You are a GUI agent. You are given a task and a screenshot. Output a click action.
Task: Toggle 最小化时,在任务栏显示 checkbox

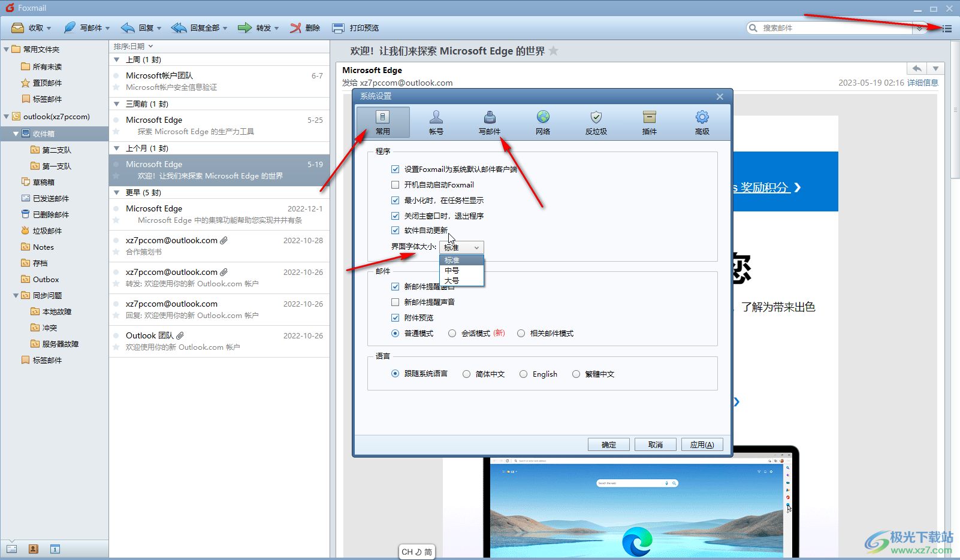click(395, 201)
